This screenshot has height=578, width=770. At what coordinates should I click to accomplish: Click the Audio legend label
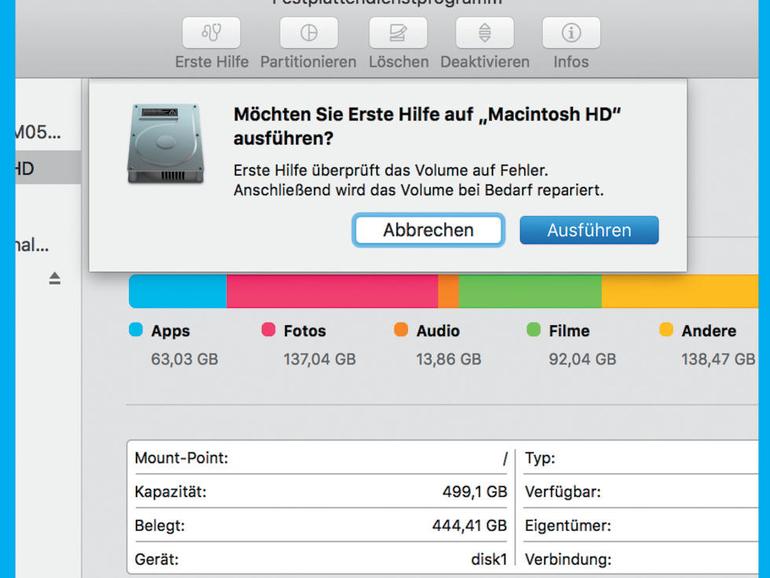[438, 331]
